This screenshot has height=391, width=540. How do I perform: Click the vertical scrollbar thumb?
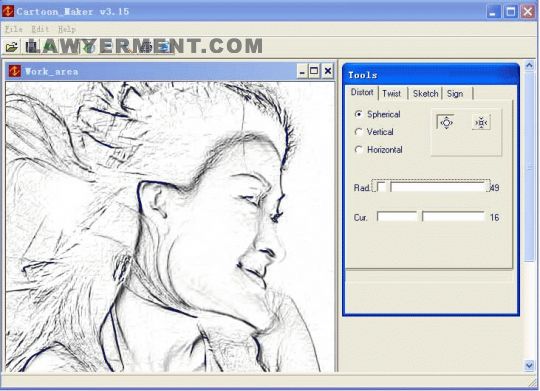(529, 168)
